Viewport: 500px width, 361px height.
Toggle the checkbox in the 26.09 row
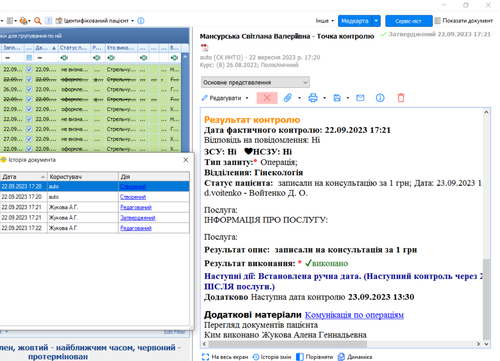[29, 89]
